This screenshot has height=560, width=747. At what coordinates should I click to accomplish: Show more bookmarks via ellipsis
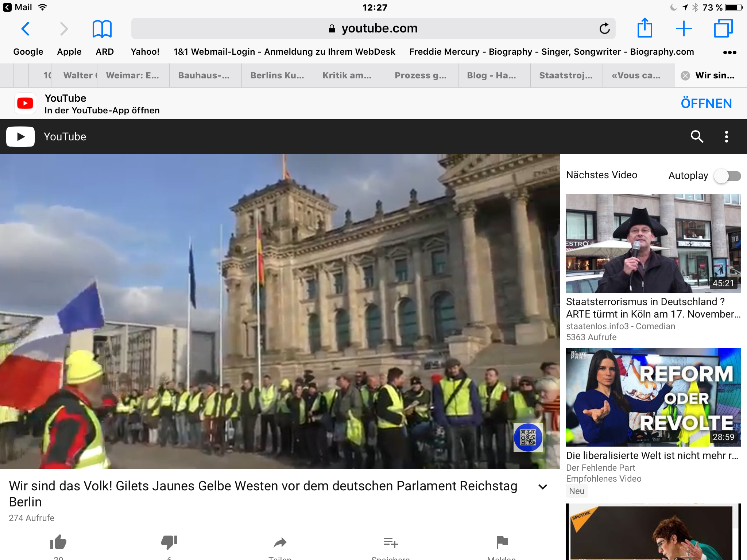(x=729, y=52)
